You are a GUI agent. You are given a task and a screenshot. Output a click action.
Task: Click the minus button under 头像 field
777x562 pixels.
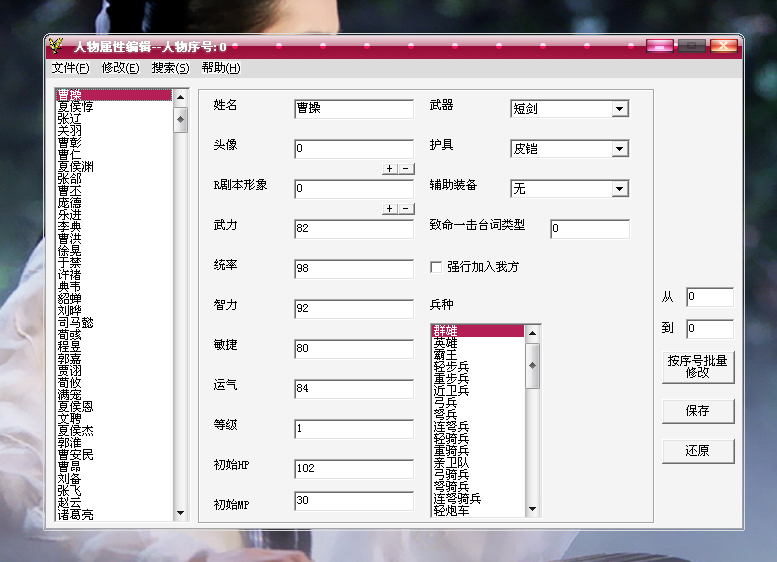pyautogui.click(x=405, y=169)
